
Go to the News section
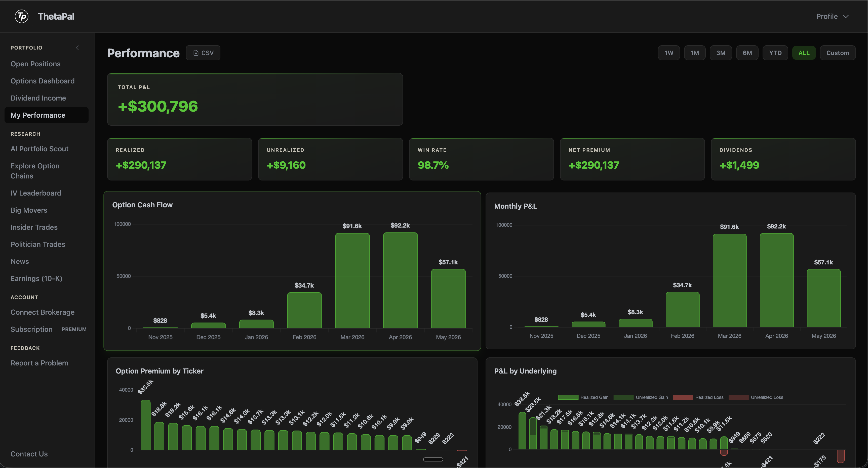pos(20,262)
